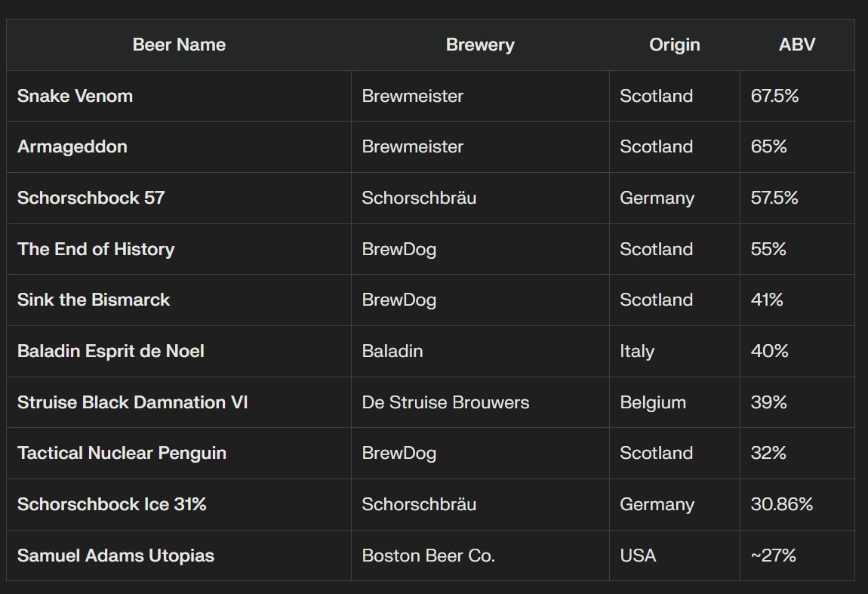The width and height of the screenshot is (868, 594).
Task: Select the Boston Beer Co. brewery cell
Action: [428, 556]
